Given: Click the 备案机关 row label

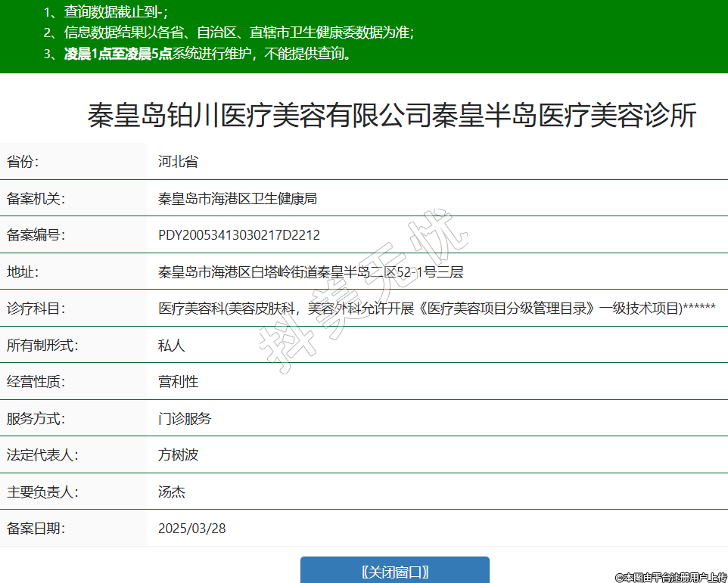Looking at the screenshot, I should pyautogui.click(x=36, y=199).
